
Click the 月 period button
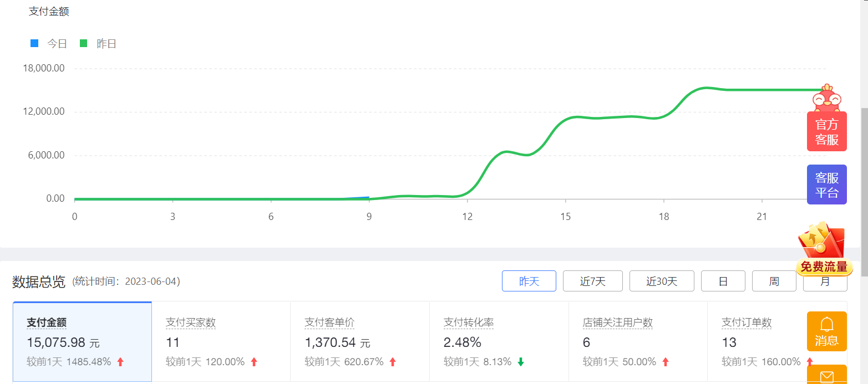point(825,283)
